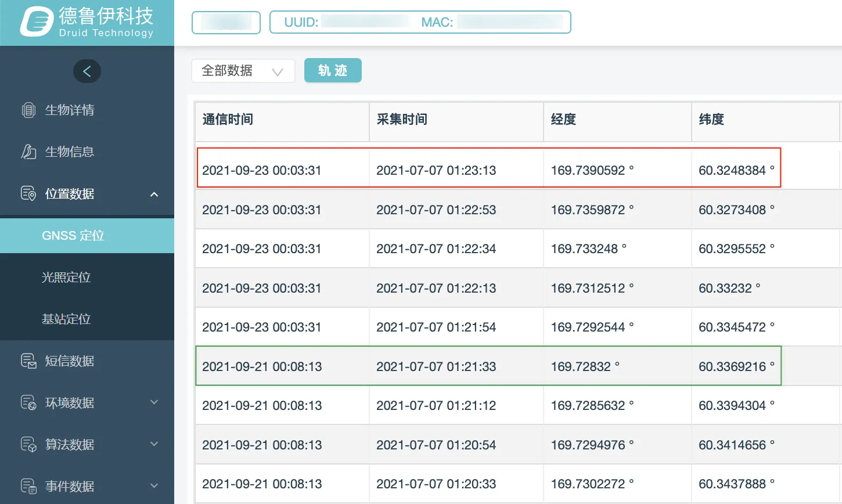Screen dimensions: 842x504
Task: Expand the 环境数据 menu chevron
Action: (154, 402)
